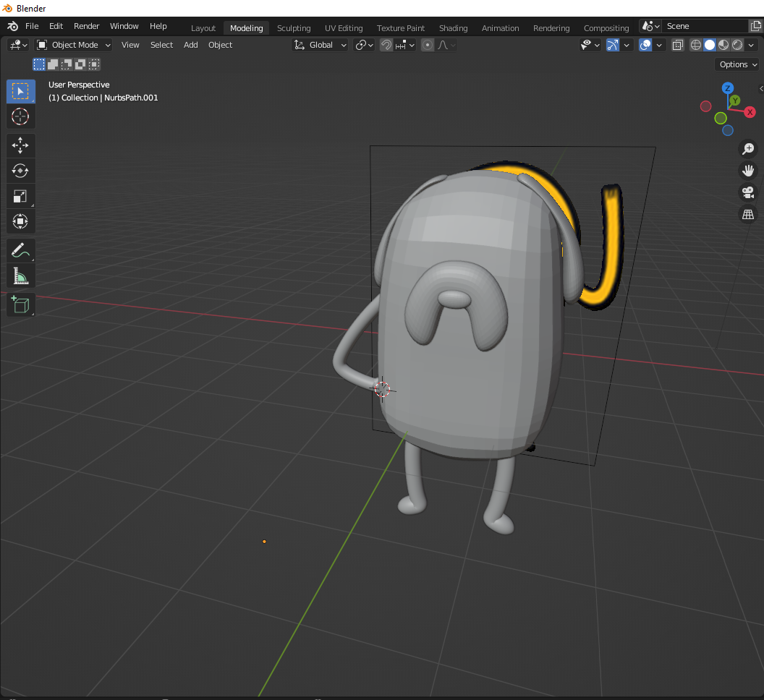Toggle proportional editing

pyautogui.click(x=428, y=46)
